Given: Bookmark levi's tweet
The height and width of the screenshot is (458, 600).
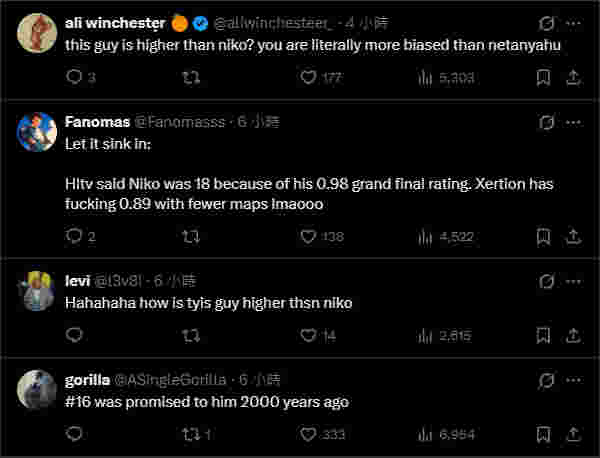Looking at the screenshot, I should point(542,336).
